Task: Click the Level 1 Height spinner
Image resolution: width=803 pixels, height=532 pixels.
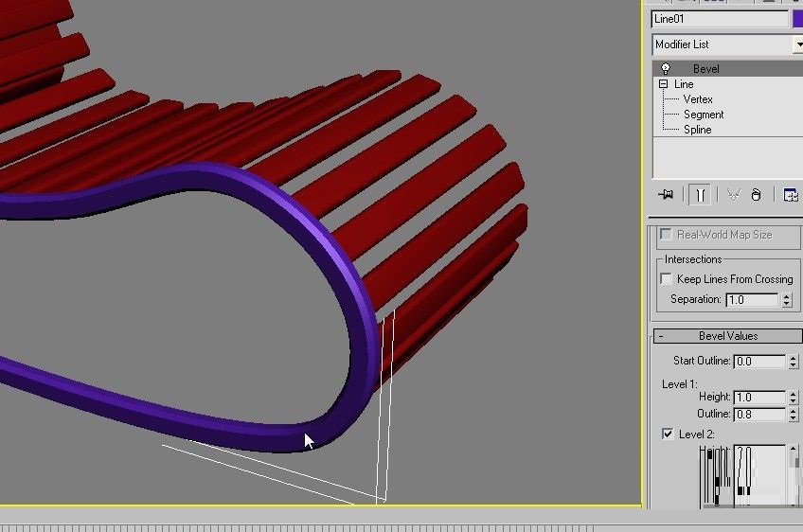Action: click(794, 398)
